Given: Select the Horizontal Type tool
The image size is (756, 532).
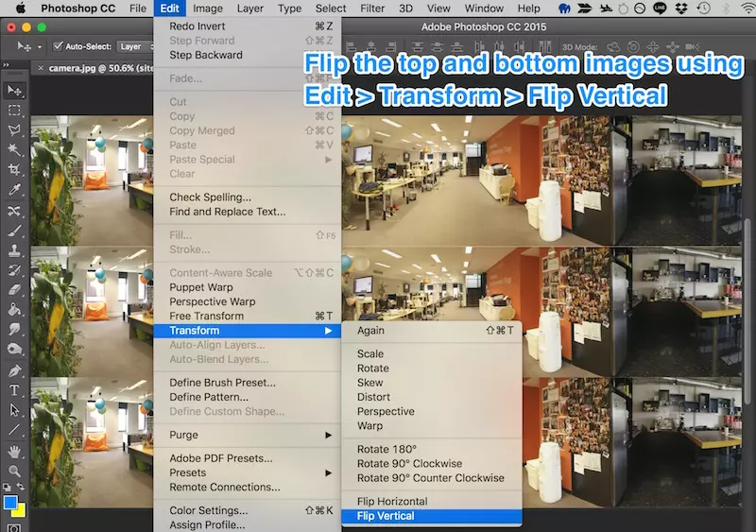Looking at the screenshot, I should (x=14, y=390).
